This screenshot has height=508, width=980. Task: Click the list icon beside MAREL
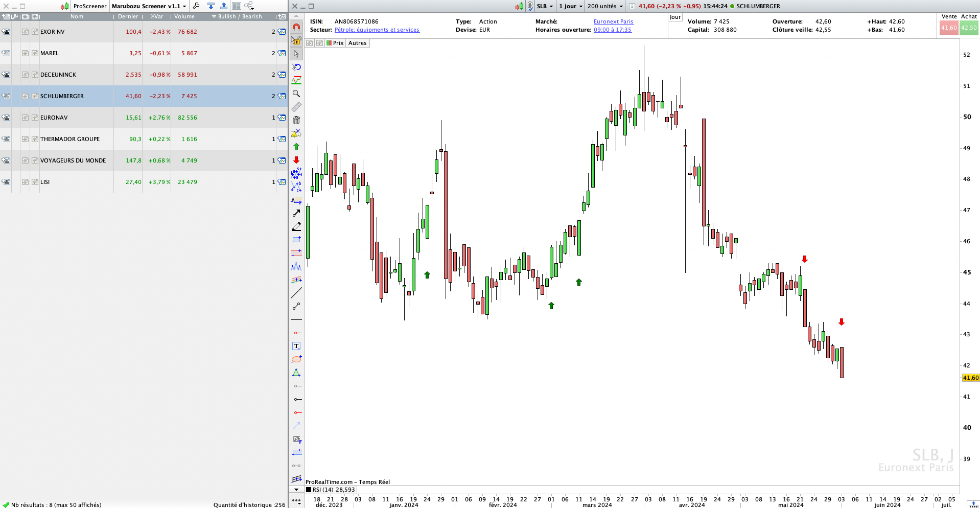pyautogui.click(x=6, y=53)
